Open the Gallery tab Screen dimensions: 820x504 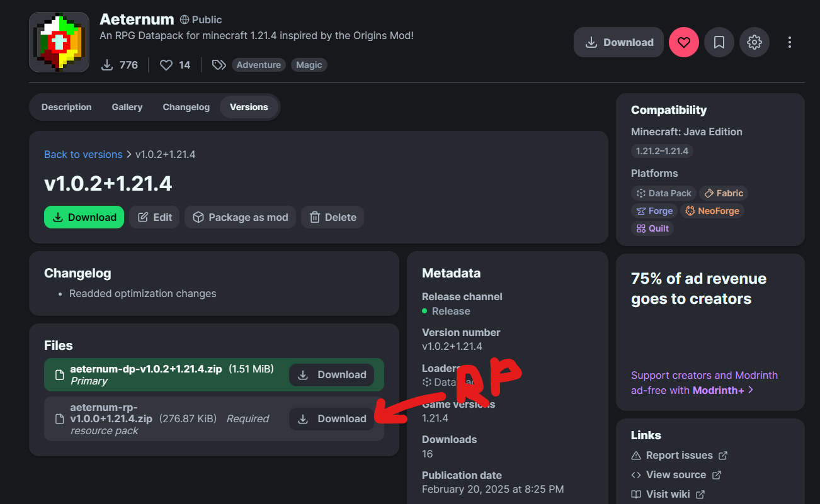[x=127, y=107]
